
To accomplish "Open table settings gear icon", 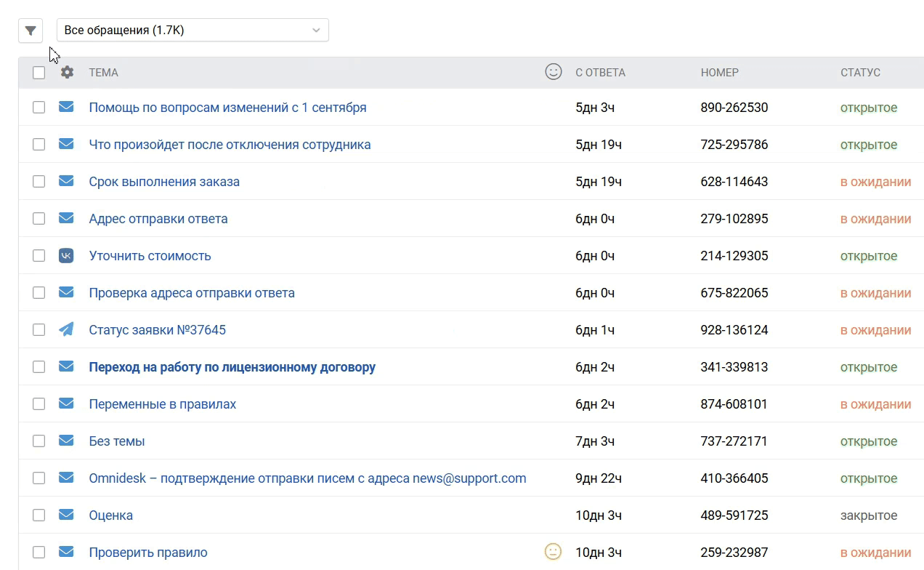I will pyautogui.click(x=67, y=72).
